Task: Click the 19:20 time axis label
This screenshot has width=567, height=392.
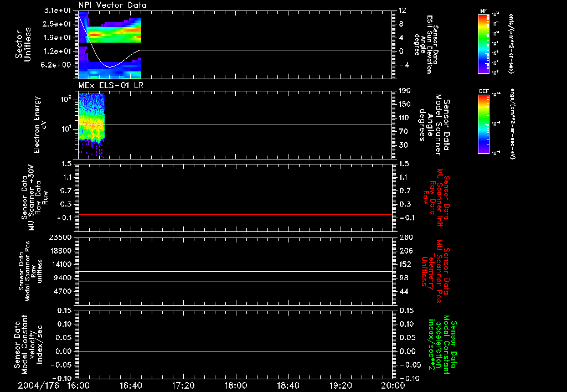Action: pyautogui.click(x=341, y=385)
